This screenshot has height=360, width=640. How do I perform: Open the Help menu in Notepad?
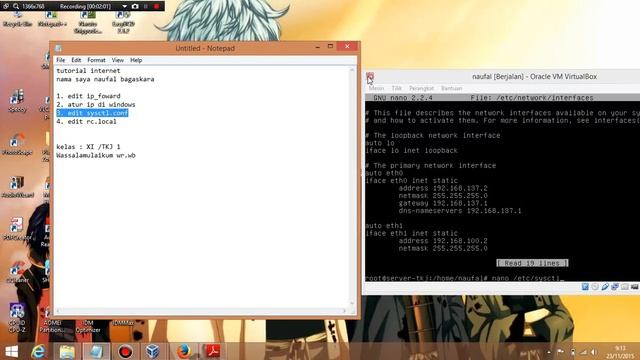click(x=136, y=60)
